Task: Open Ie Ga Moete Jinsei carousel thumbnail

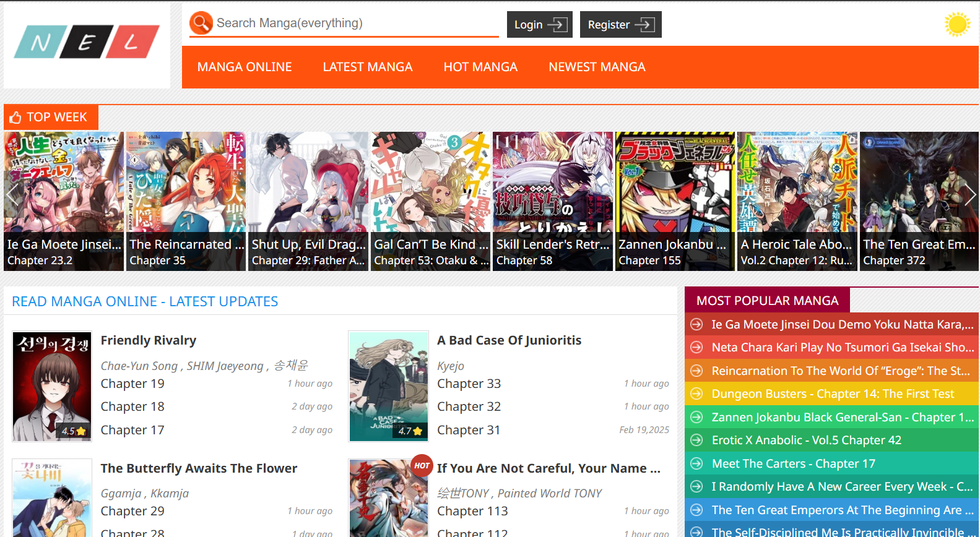Action: pos(64,201)
